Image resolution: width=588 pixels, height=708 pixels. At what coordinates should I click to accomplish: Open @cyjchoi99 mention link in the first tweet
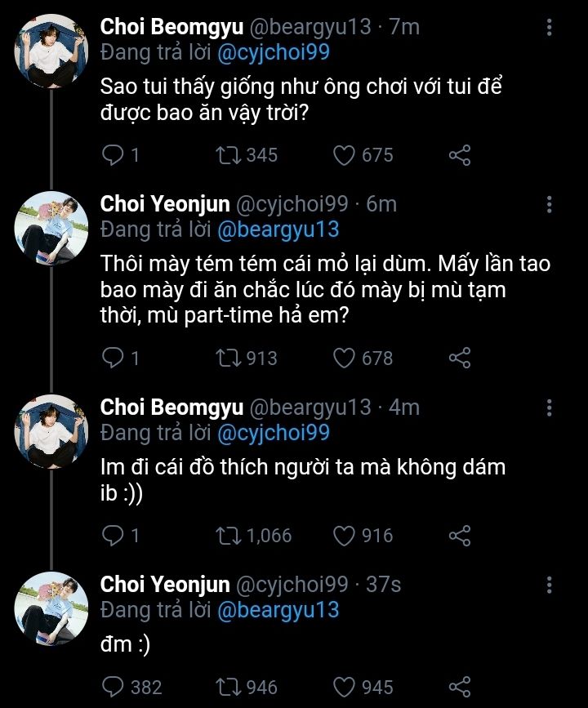[274, 52]
